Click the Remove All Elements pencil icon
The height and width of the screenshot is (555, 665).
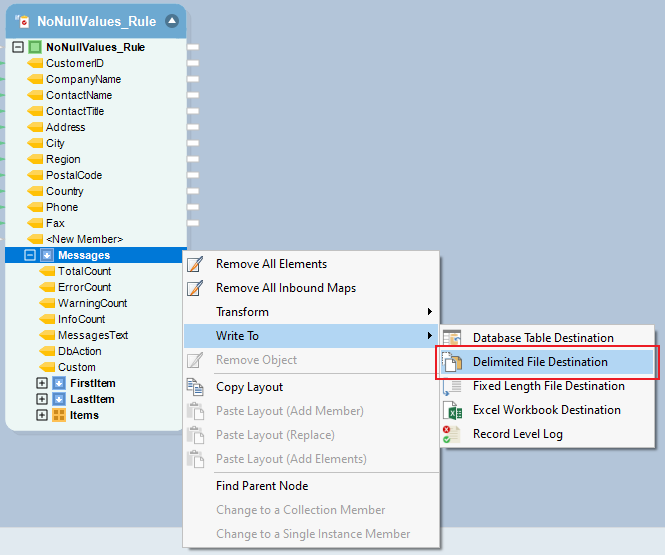tap(195, 264)
